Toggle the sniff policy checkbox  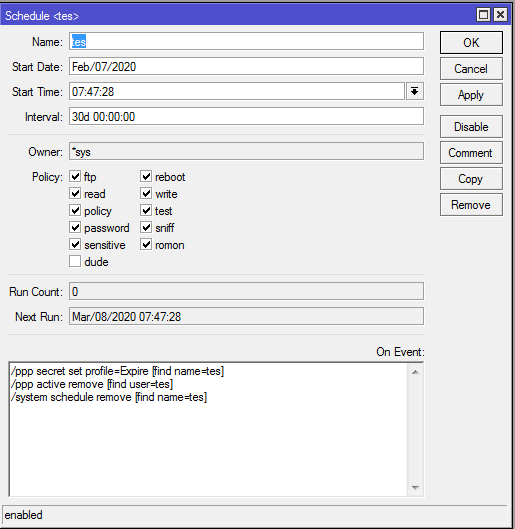click(x=146, y=228)
